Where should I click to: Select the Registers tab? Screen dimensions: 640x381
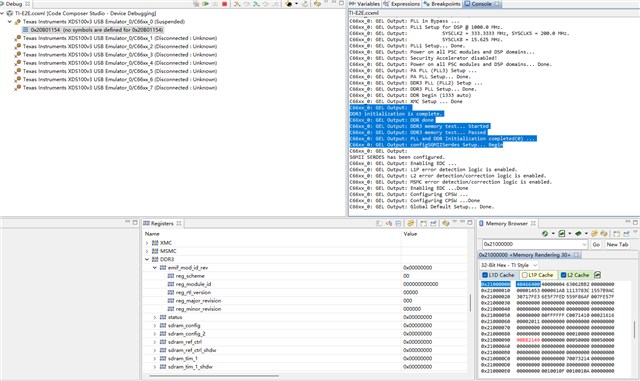click(162, 223)
